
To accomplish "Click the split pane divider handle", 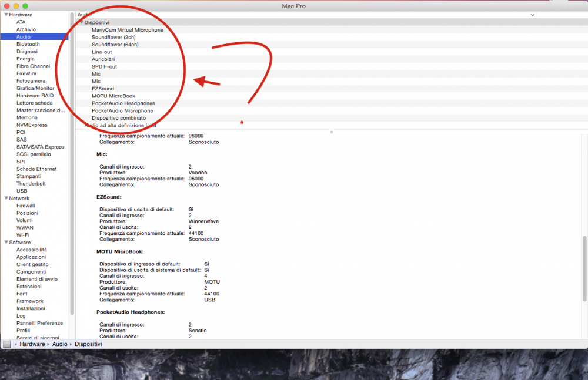I will point(332,132).
